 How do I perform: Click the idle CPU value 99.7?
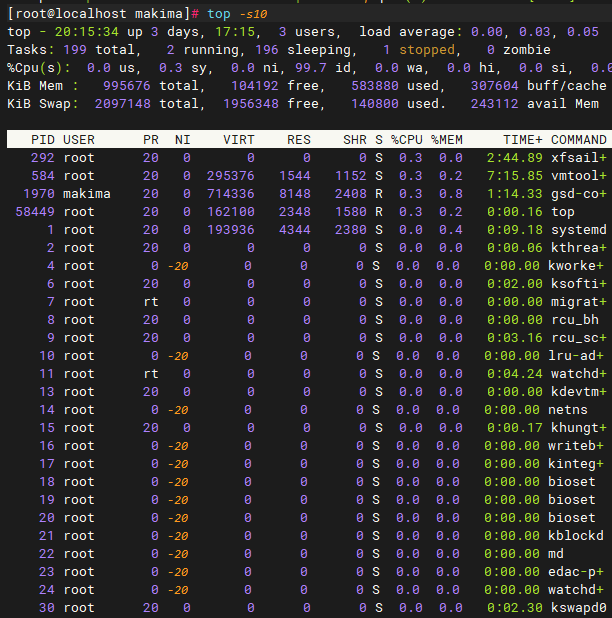311,68
